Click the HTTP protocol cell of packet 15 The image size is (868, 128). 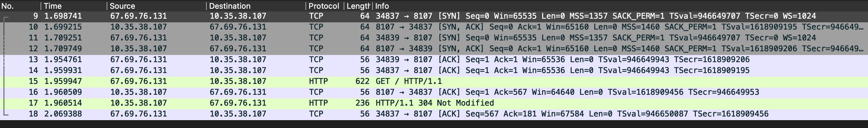[x=318, y=81]
